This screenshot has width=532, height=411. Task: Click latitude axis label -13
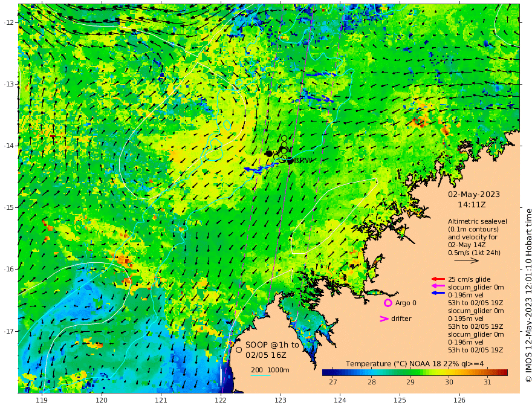[9, 84]
